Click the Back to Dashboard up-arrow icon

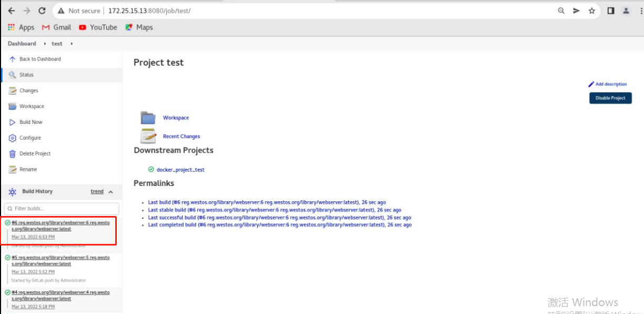[13, 59]
